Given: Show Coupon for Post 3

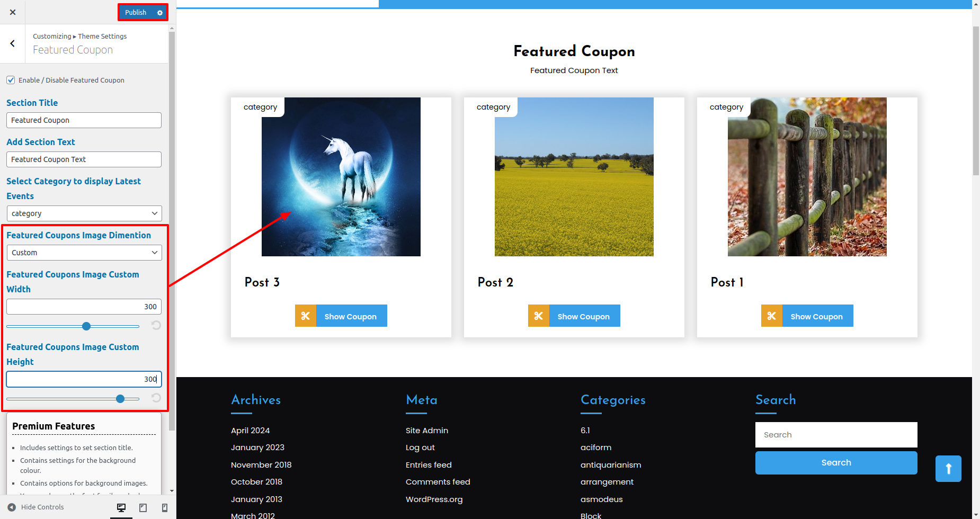Looking at the screenshot, I should 351,316.
